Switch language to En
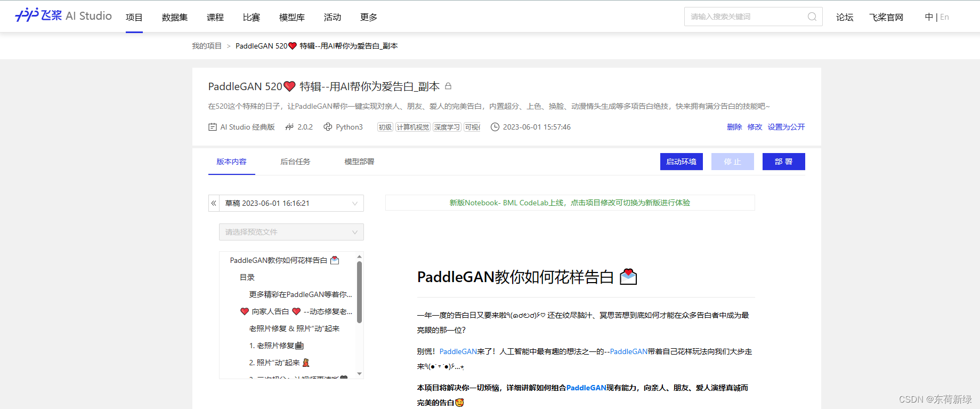Viewport: 980px width, 409px height. pyautogui.click(x=944, y=17)
